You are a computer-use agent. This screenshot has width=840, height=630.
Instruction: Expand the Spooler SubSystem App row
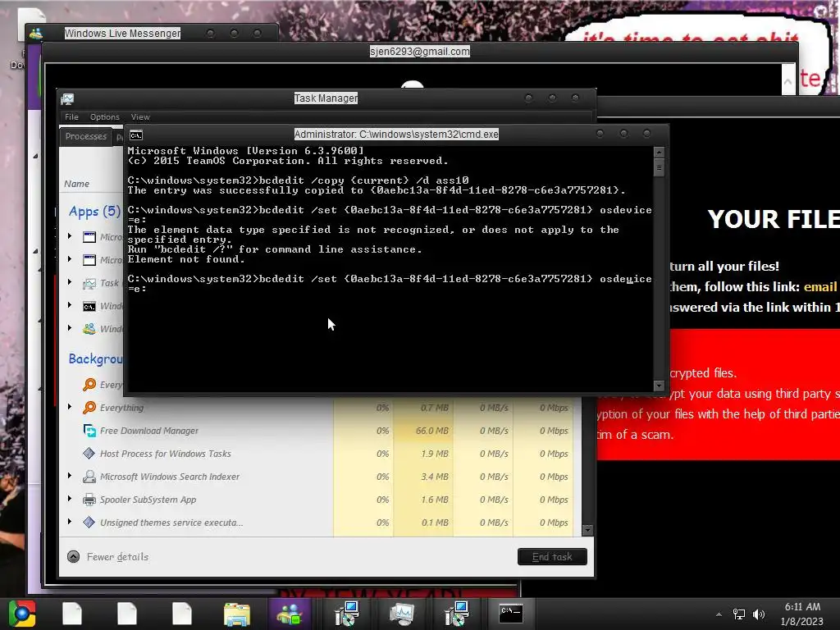pos(70,499)
